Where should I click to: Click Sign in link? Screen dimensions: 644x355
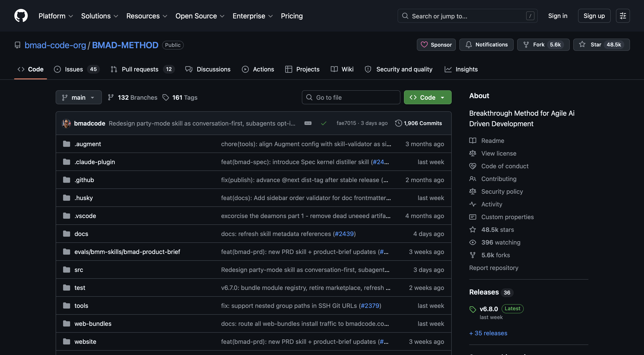pyautogui.click(x=558, y=16)
